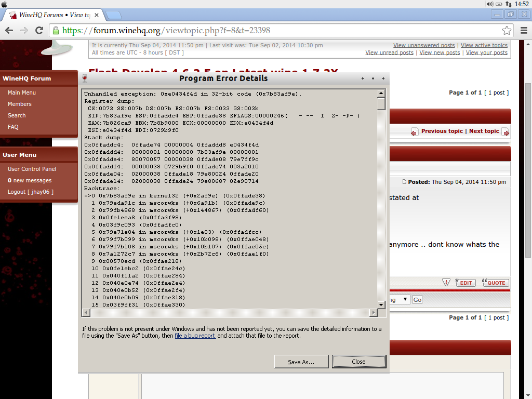The image size is (532, 399).
Task: Open the Chrome hamburger menu
Action: (x=524, y=31)
